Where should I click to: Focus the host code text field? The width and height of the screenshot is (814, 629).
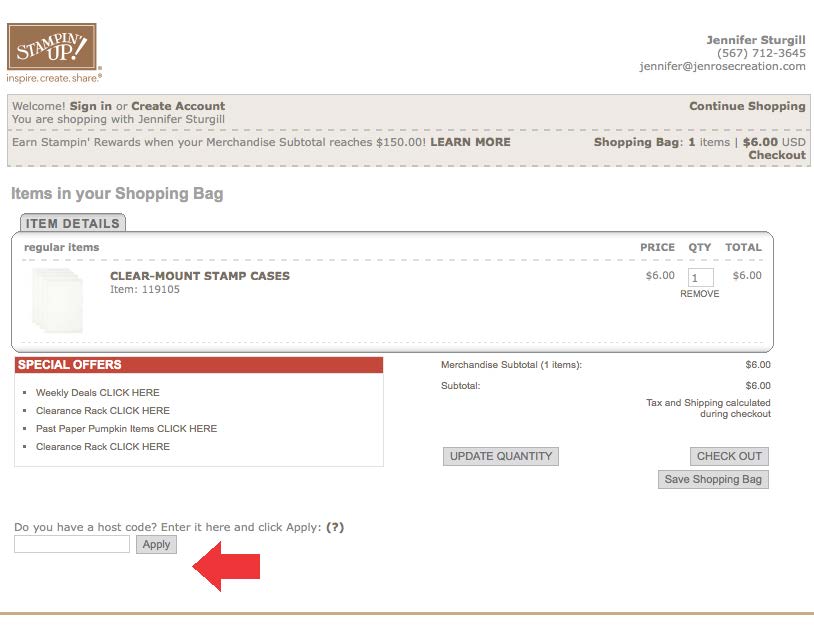click(x=72, y=544)
